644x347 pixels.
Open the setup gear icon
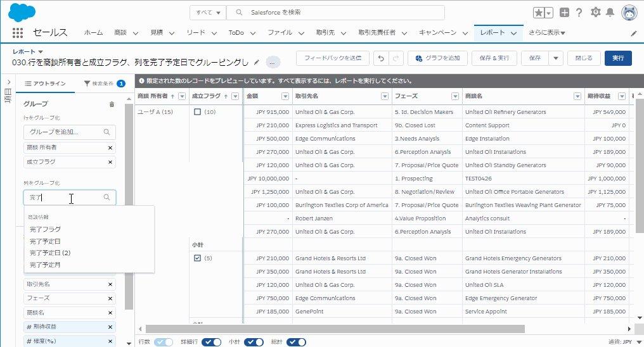click(x=596, y=12)
